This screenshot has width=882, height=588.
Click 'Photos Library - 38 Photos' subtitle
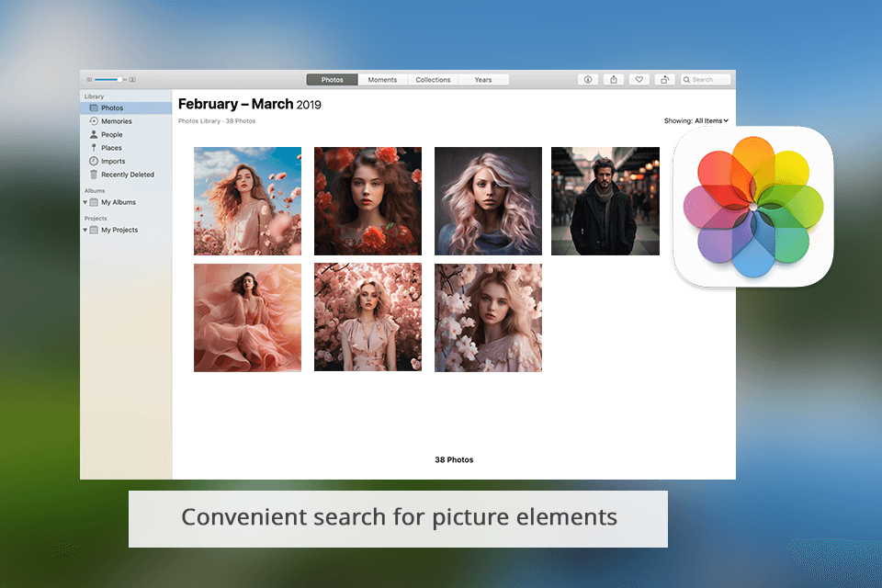[x=217, y=121]
